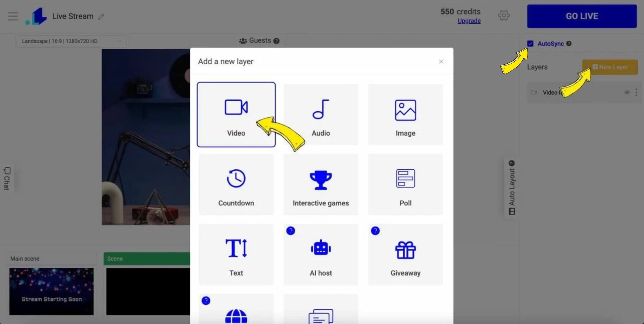
Task: Select the Video layer type
Action: [236, 114]
